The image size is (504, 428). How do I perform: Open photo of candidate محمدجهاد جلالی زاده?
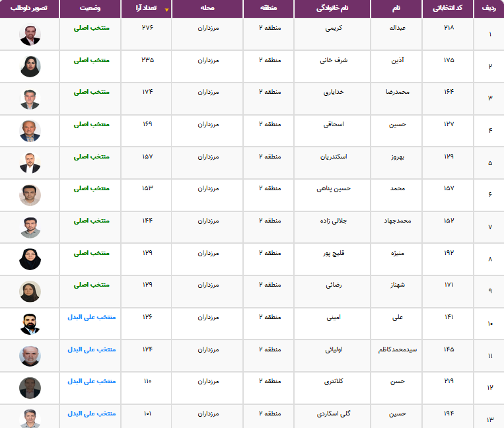[x=30, y=227]
